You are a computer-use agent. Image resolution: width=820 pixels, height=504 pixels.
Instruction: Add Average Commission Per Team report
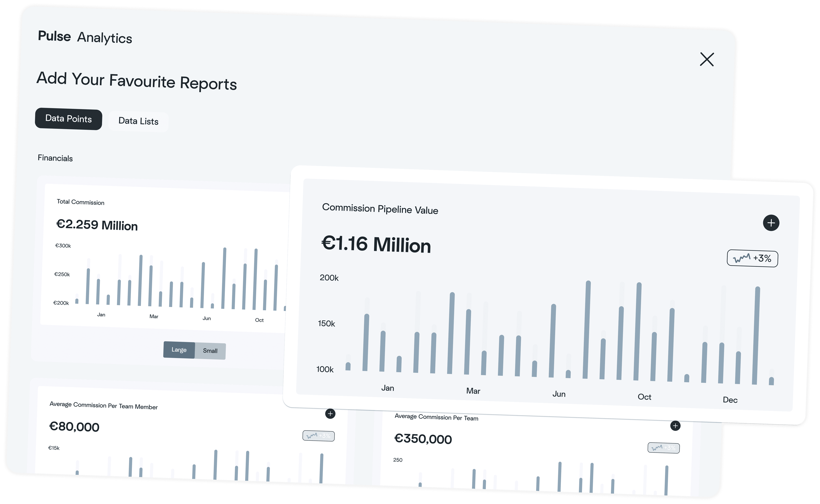tap(676, 426)
